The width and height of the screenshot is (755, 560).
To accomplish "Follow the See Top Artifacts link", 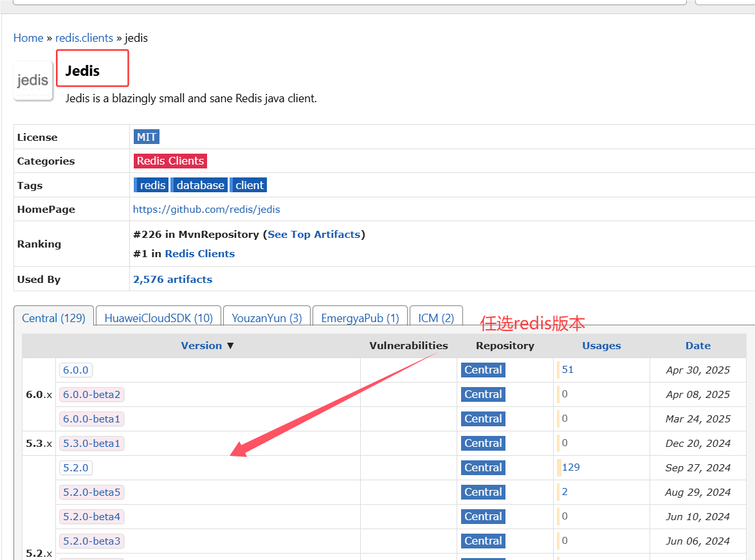I will (314, 235).
